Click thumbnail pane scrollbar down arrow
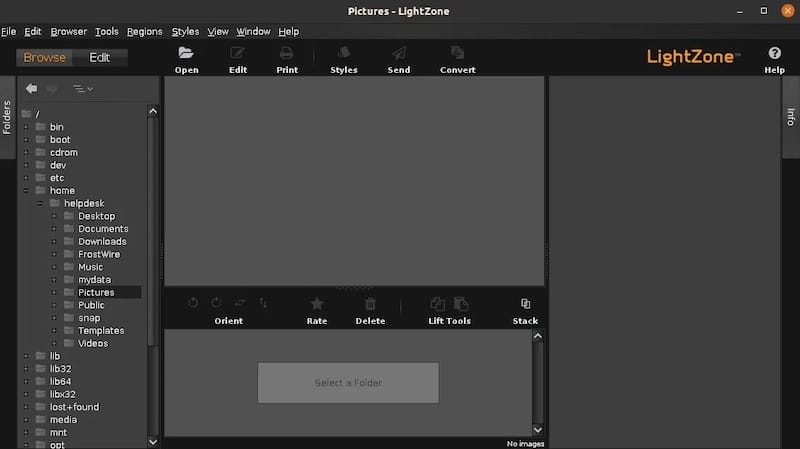Viewport: 800px width, 449px height. pos(538,430)
